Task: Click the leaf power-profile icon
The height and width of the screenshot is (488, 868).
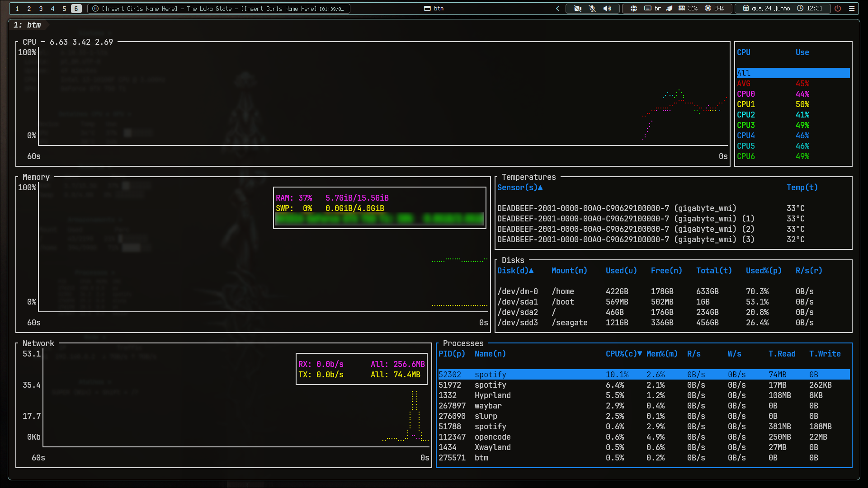Action: [669, 8]
